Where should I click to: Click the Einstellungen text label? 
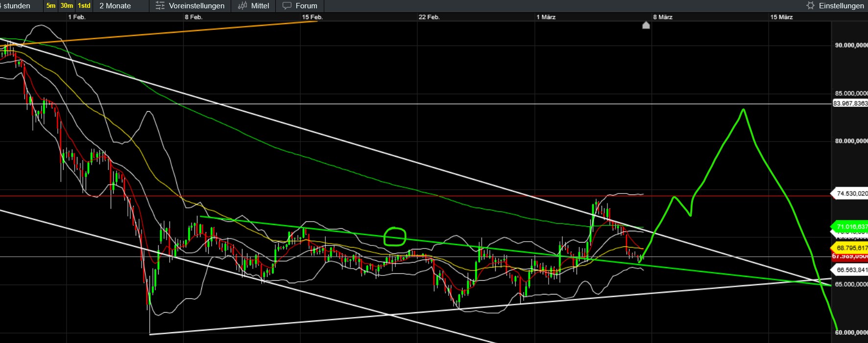[x=841, y=6]
